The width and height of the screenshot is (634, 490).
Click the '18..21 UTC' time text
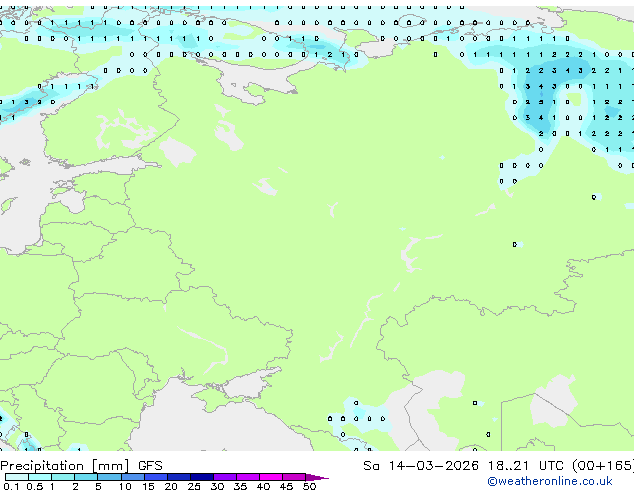point(527,466)
